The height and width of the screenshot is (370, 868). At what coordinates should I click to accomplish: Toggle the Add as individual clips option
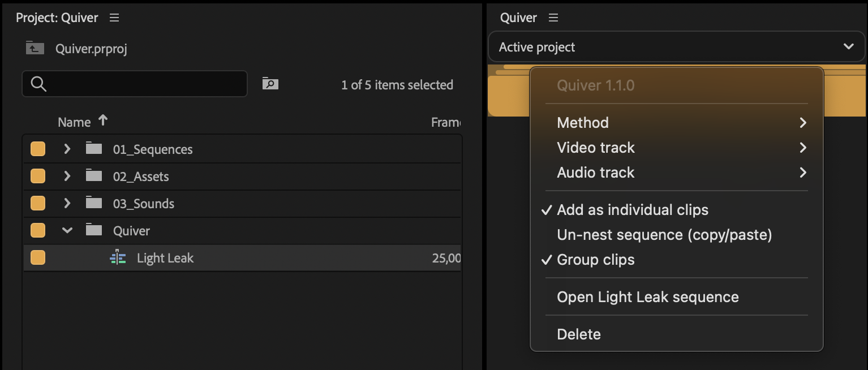pyautogui.click(x=632, y=210)
